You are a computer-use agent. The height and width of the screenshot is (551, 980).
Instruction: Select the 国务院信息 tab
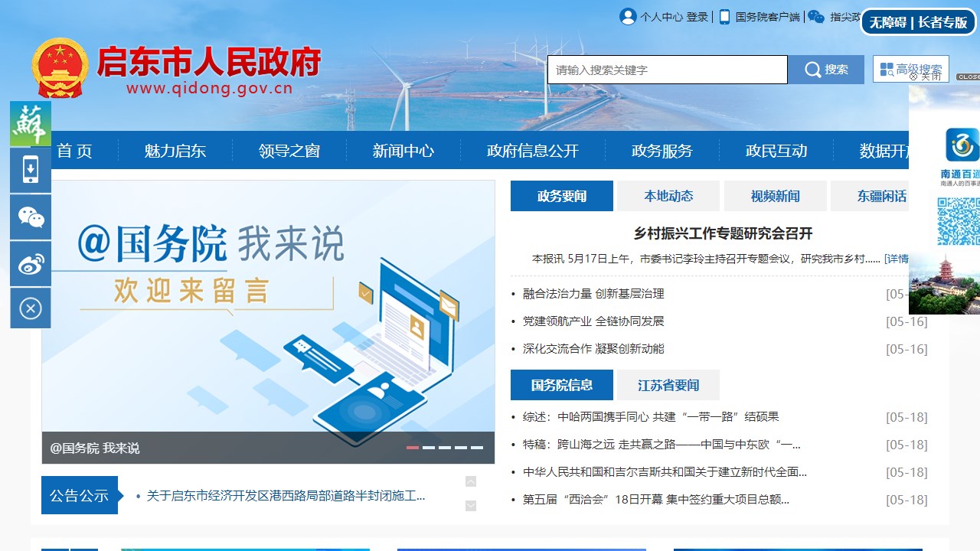pos(562,385)
